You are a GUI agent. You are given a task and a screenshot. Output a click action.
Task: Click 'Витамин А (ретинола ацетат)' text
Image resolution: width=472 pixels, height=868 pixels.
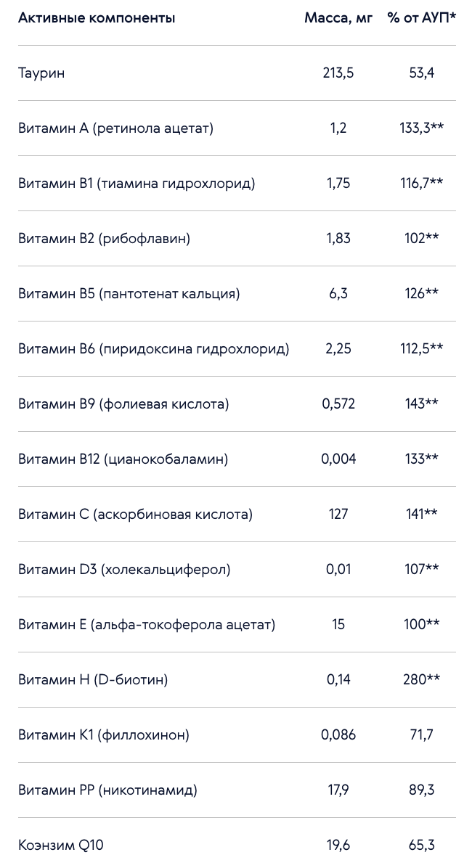[115, 128]
